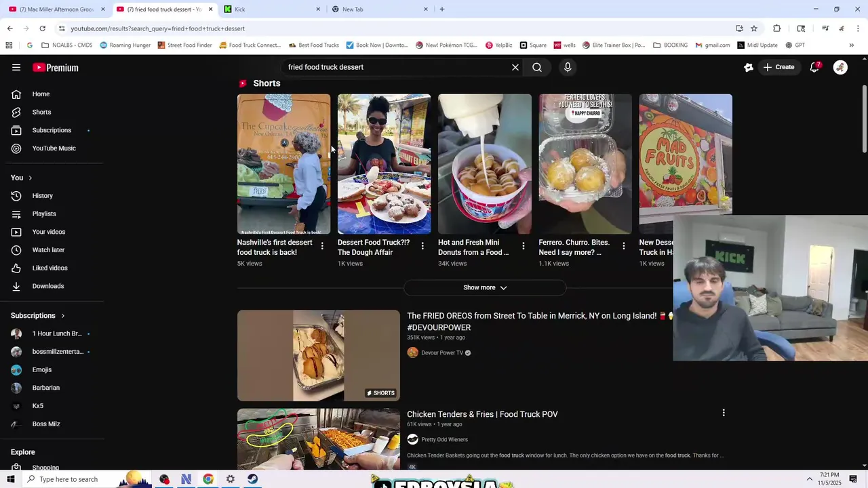Expand the You section chevron

coord(30,178)
